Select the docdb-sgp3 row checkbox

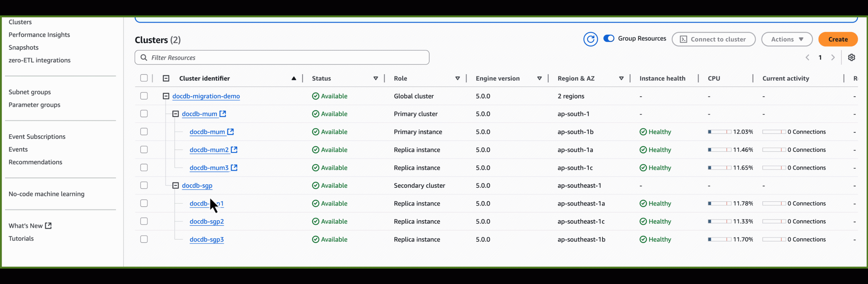point(144,239)
